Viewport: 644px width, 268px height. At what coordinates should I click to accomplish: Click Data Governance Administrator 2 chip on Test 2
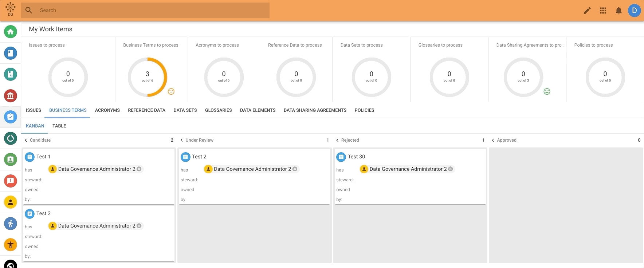(251, 169)
